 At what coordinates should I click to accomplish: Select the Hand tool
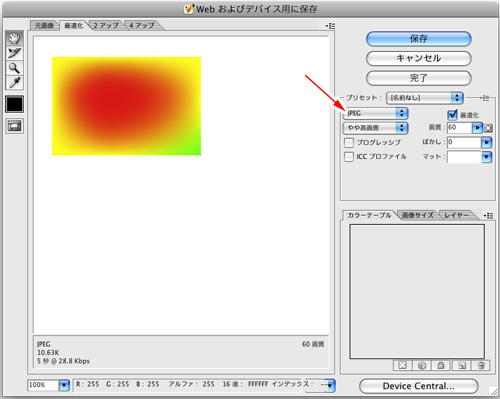coord(14,38)
